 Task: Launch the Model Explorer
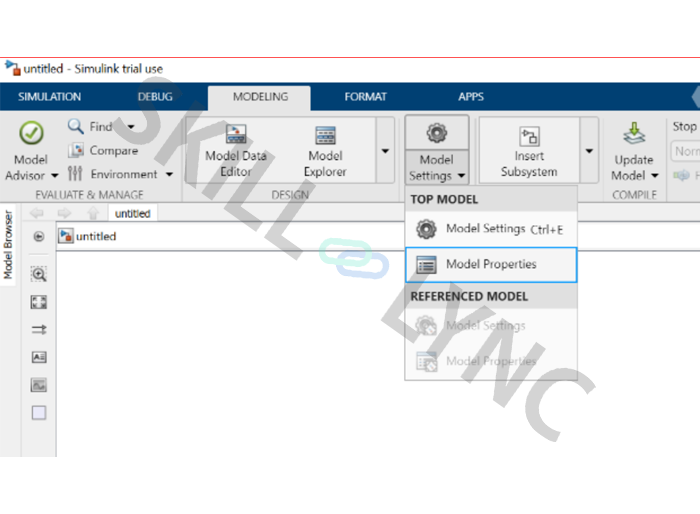click(325, 135)
